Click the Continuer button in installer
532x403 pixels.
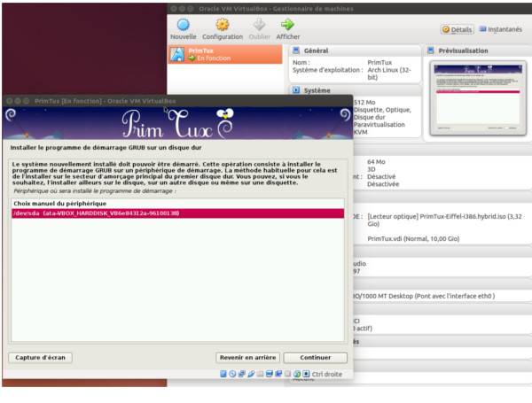315,358
